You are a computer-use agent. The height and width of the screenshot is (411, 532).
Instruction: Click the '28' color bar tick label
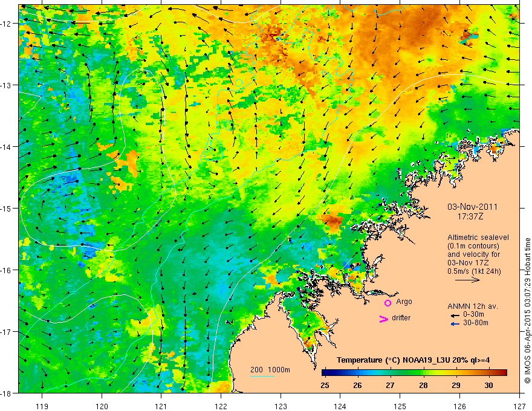click(423, 386)
